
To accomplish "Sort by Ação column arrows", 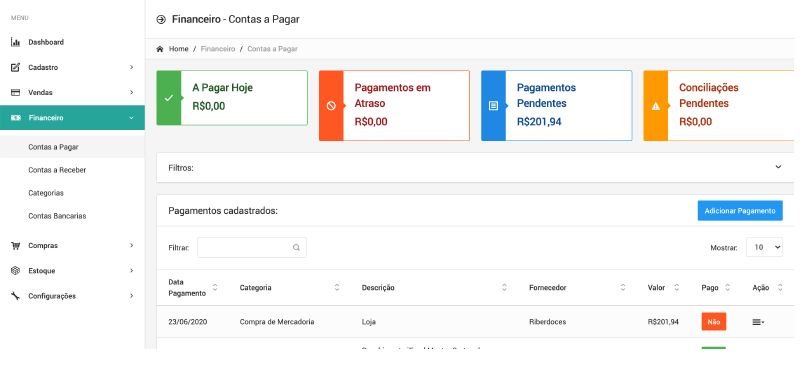I will (780, 288).
